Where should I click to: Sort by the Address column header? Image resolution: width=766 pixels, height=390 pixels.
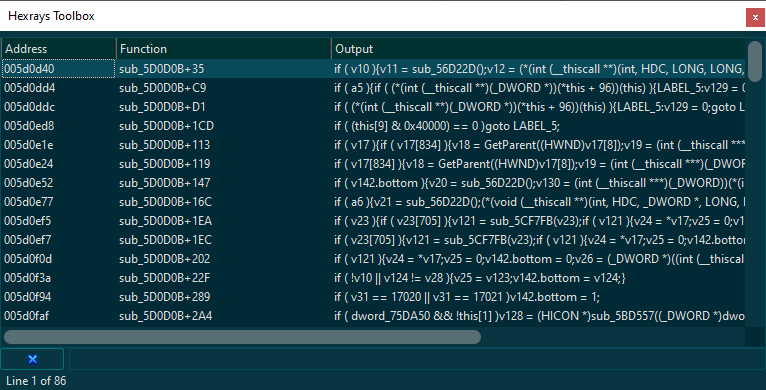click(59, 49)
